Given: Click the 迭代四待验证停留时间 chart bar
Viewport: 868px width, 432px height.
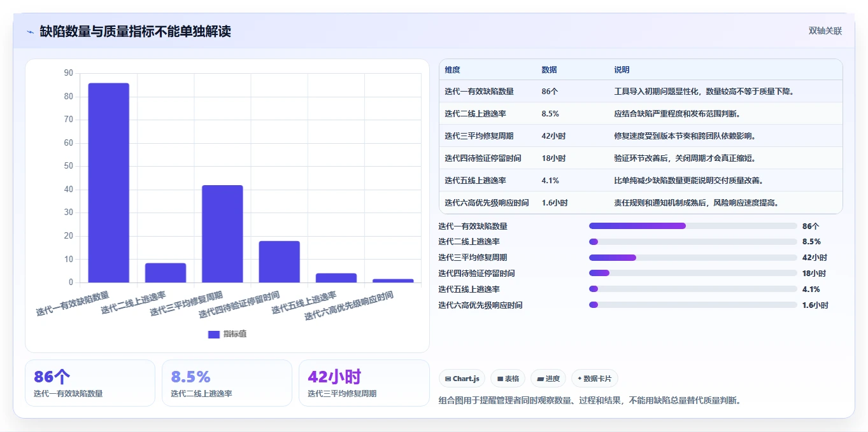Looking at the screenshot, I should click(279, 261).
